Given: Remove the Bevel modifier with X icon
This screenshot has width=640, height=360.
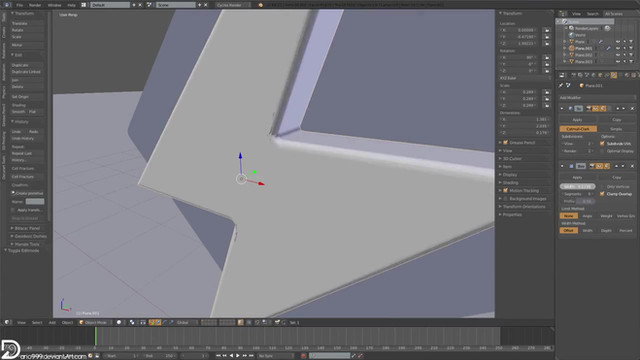Looking at the screenshot, I should pos(632,166).
